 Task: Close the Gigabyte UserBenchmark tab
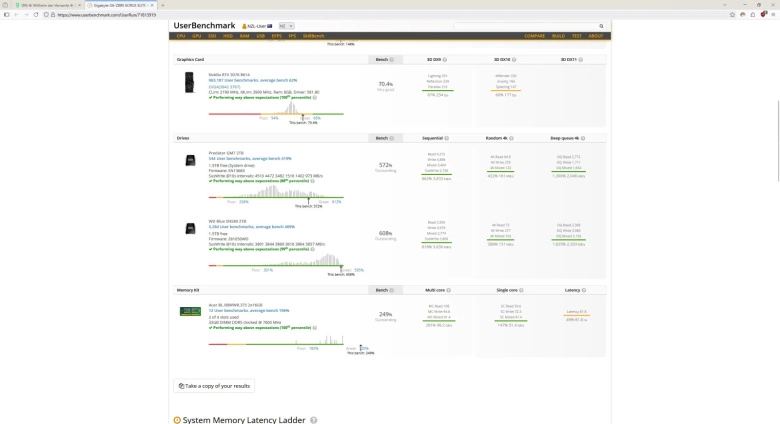click(152, 5)
